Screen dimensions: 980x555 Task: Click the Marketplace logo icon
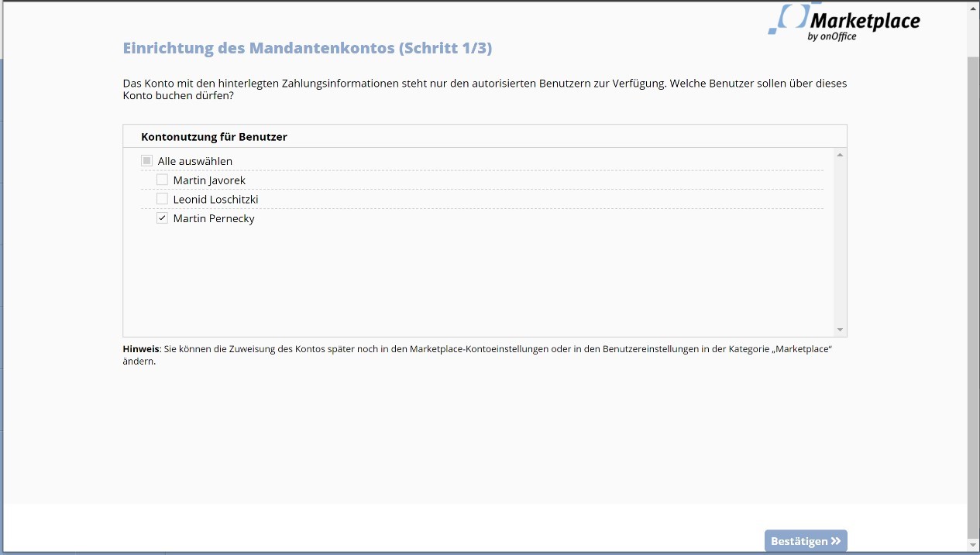point(787,19)
